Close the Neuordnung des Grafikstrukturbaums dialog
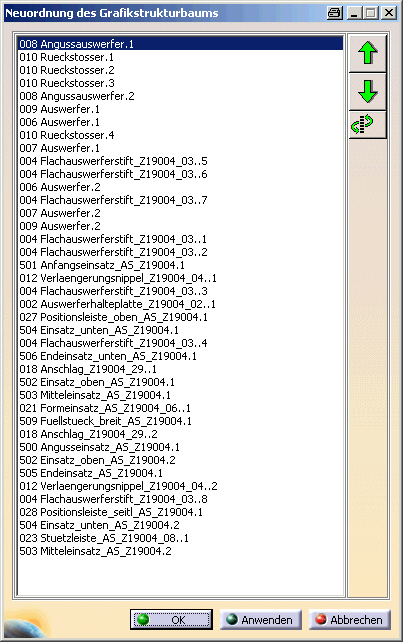This screenshot has width=403, height=642. [389, 13]
